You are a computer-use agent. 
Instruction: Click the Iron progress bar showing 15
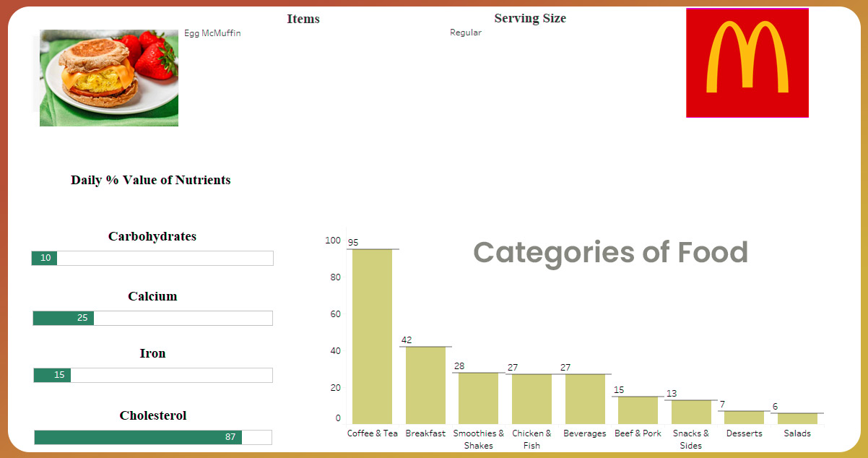152,375
